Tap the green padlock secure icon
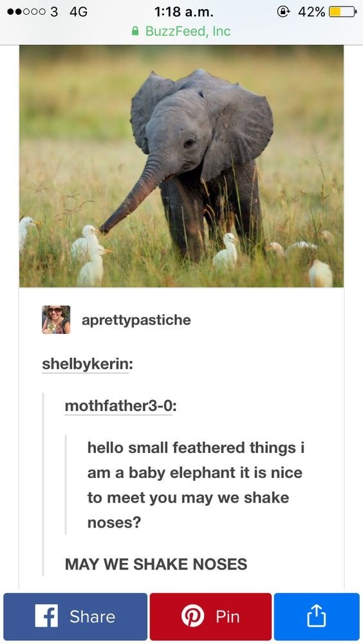363x644 pixels. pyautogui.click(x=135, y=32)
